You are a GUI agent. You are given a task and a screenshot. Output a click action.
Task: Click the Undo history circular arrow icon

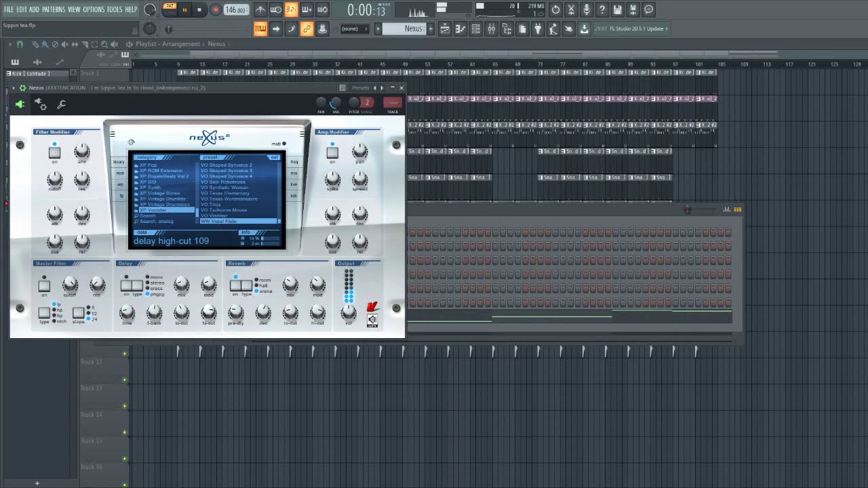click(555, 9)
